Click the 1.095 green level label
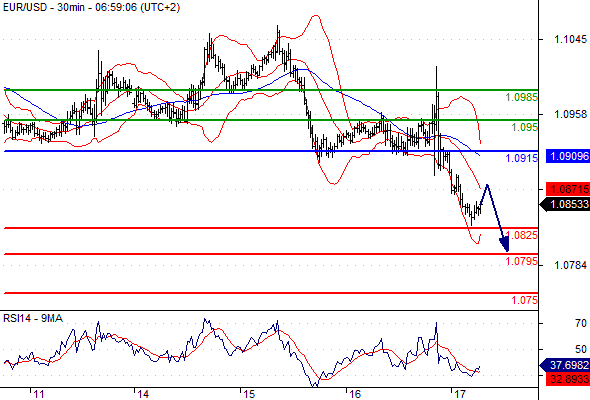 tap(525, 127)
